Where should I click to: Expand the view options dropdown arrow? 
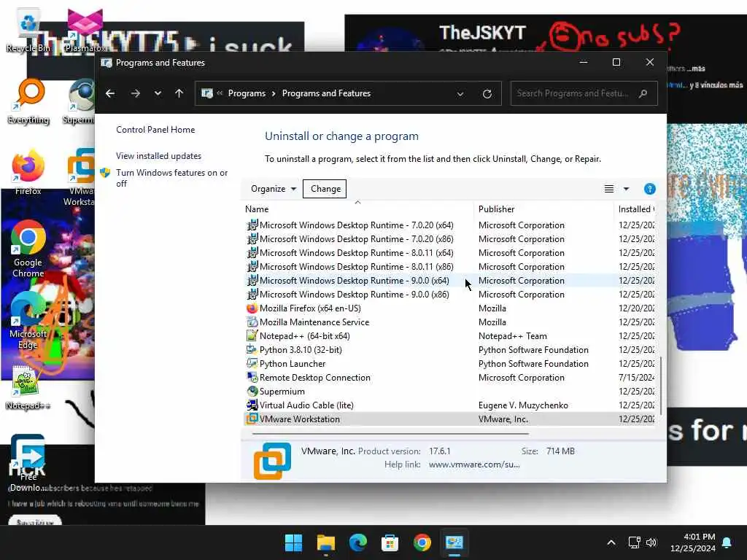(x=627, y=189)
